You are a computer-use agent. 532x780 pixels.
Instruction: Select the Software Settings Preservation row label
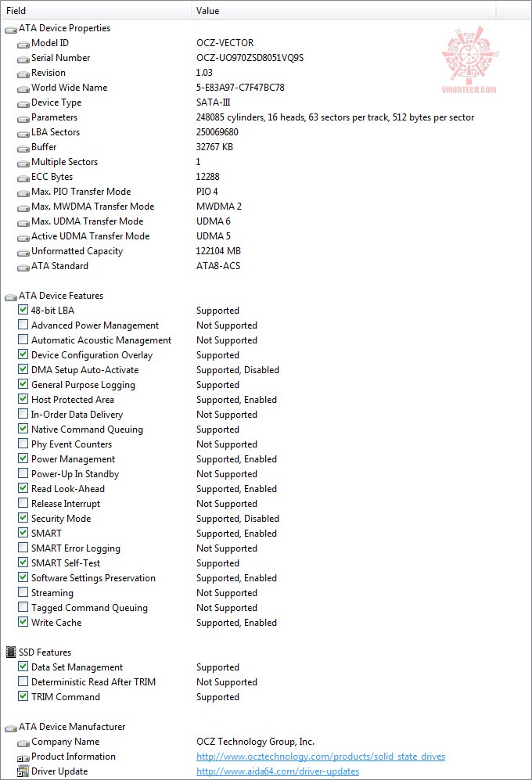[94, 578]
